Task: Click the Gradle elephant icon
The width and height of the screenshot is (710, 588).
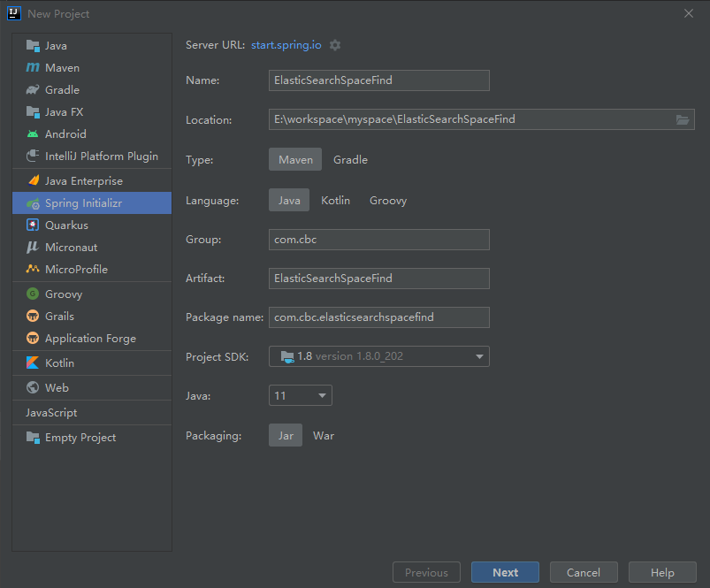Action: pos(33,89)
